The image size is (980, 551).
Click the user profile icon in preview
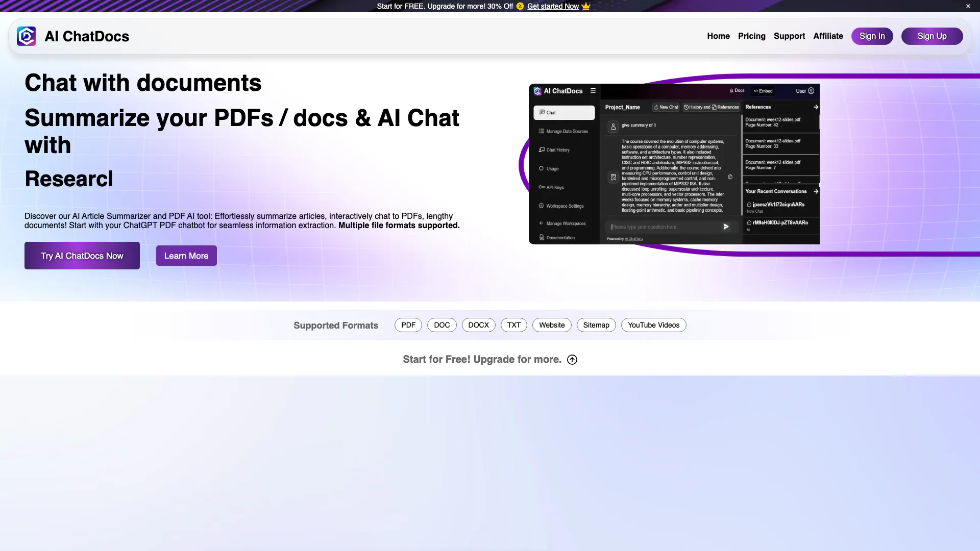point(811,91)
